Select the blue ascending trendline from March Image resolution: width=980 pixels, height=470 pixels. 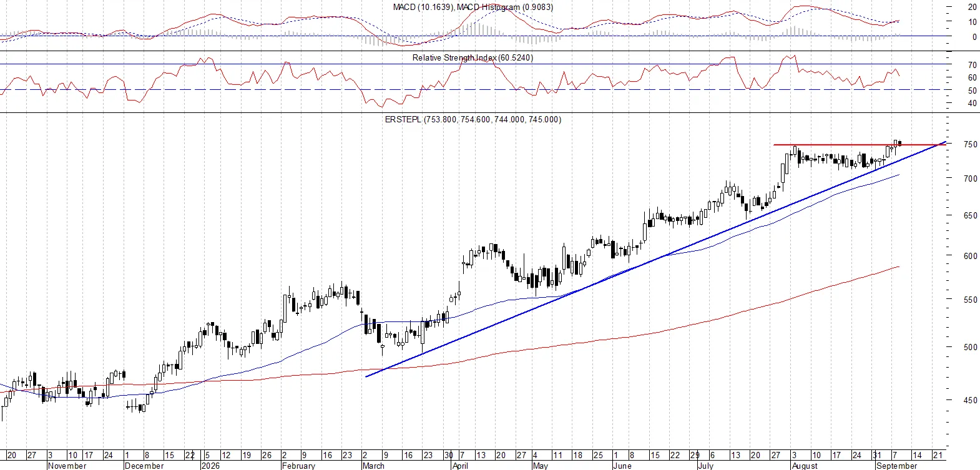tap(655, 260)
